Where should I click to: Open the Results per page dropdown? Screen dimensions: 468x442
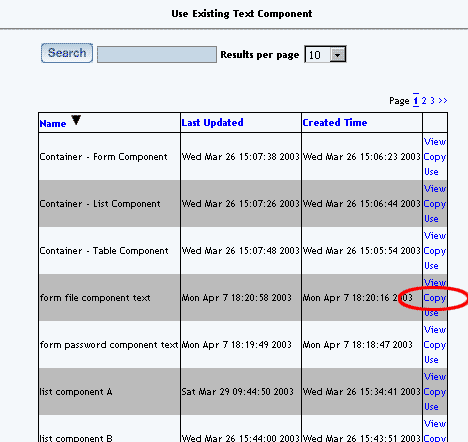coord(325,54)
